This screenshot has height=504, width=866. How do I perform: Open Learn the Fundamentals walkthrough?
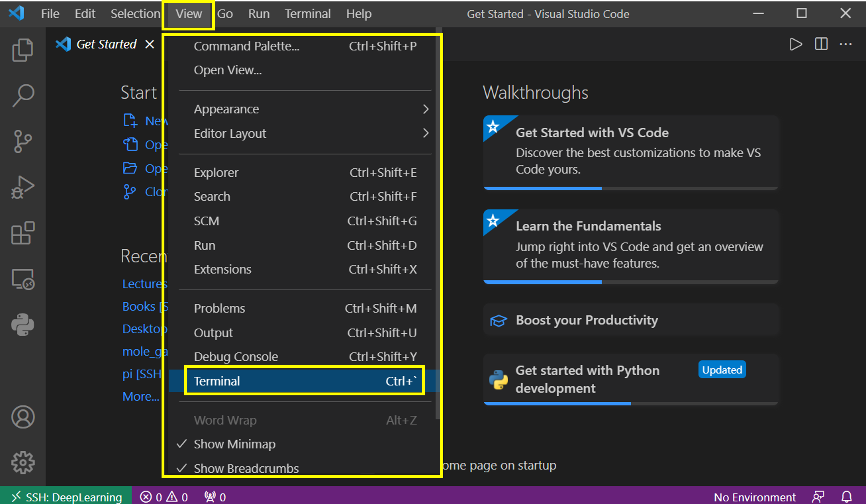coord(631,247)
